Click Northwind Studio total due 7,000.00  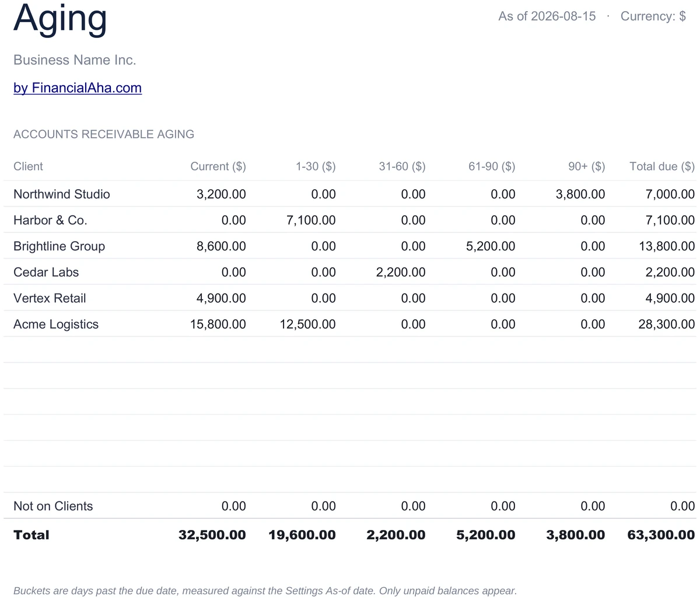670,194
